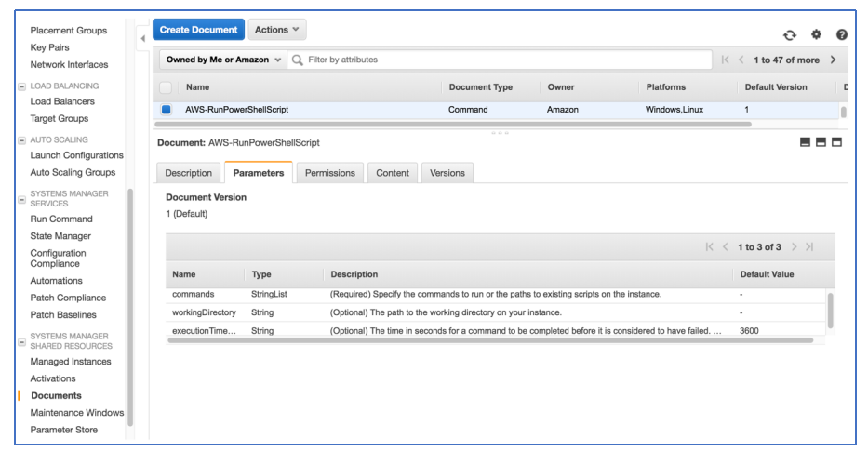Switch to the Content tab
This screenshot has height=451, width=868.
393,173
